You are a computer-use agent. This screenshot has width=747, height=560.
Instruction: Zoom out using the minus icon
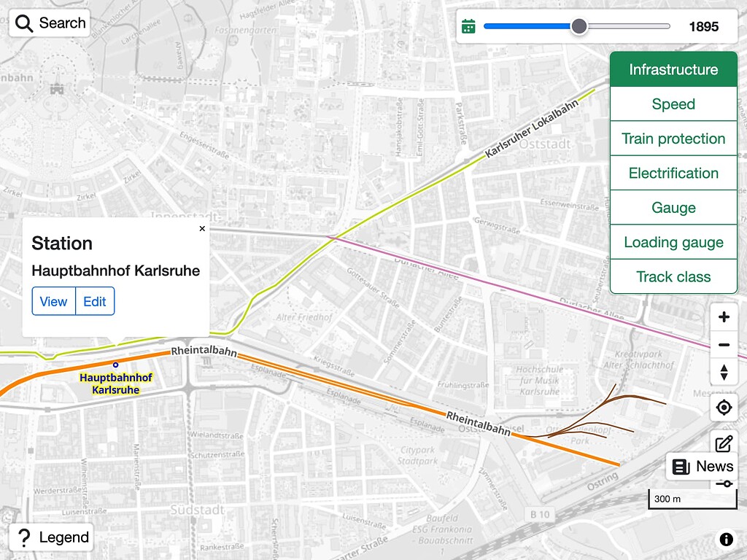click(724, 344)
